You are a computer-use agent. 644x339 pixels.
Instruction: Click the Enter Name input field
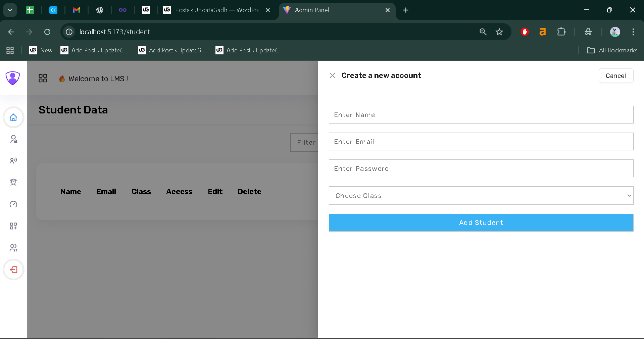click(481, 115)
